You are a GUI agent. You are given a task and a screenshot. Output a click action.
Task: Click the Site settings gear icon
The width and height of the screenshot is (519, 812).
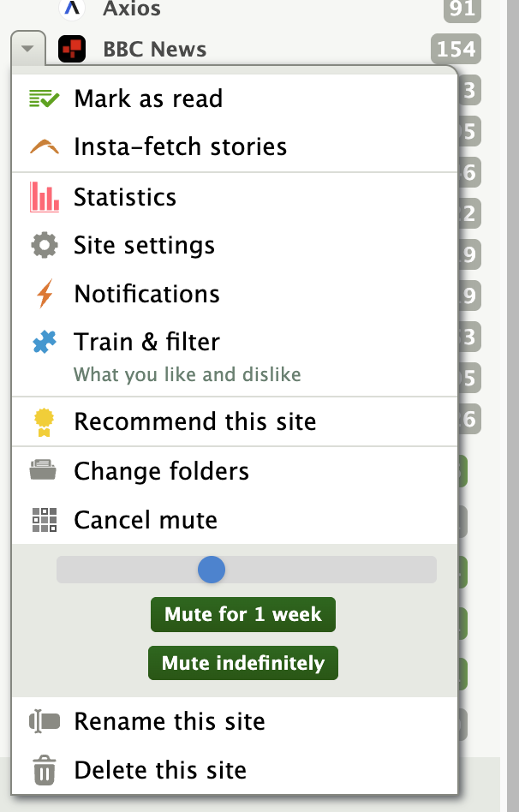45,246
